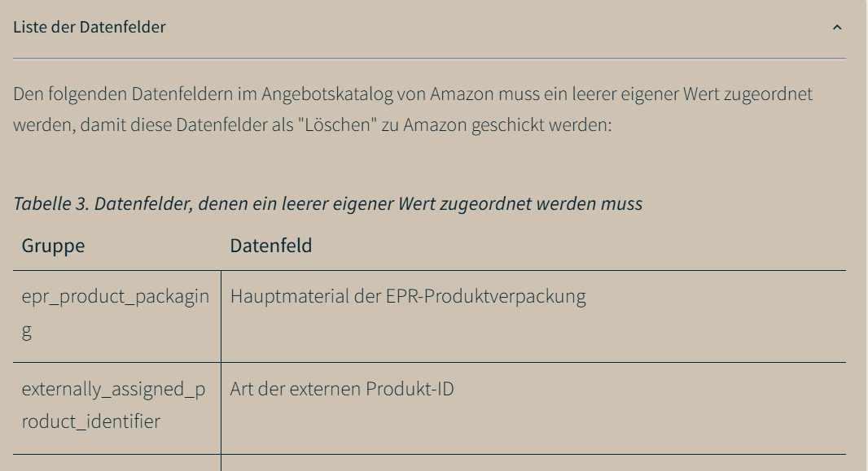Click the table caption starting "Tabelle 3."
868x471 pixels.
tap(327, 203)
